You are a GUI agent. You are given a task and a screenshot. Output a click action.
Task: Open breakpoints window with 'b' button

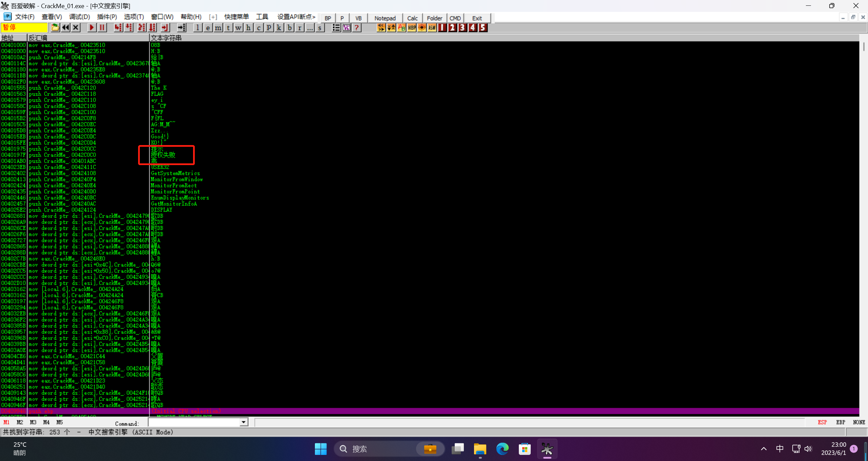[x=289, y=28]
